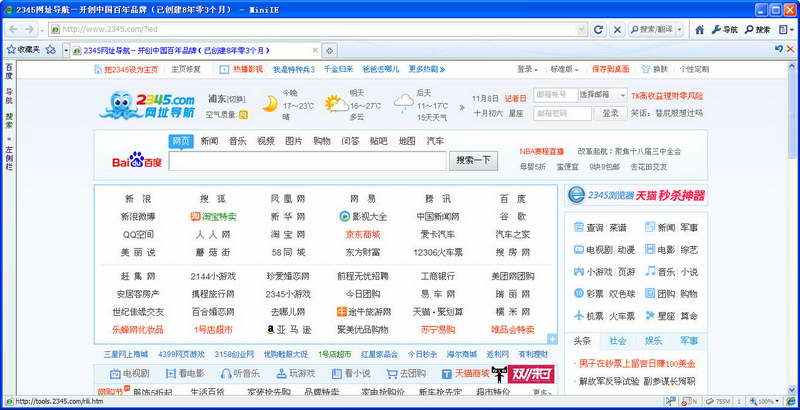
Task: Click the refresh page icon
Action: click(x=598, y=29)
